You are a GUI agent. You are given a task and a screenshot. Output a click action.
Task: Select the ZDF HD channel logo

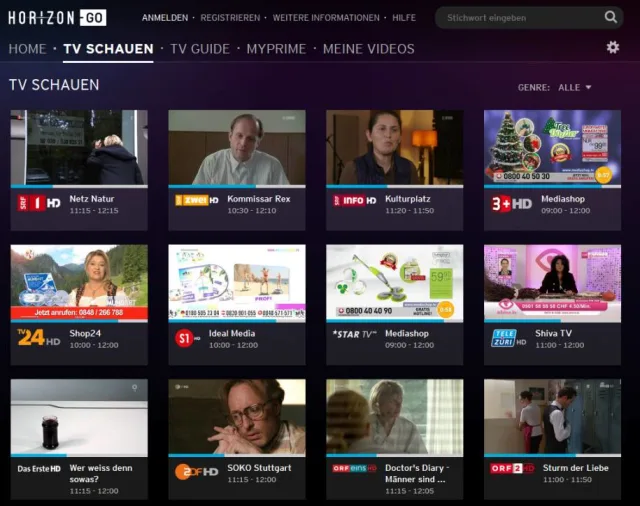196,471
